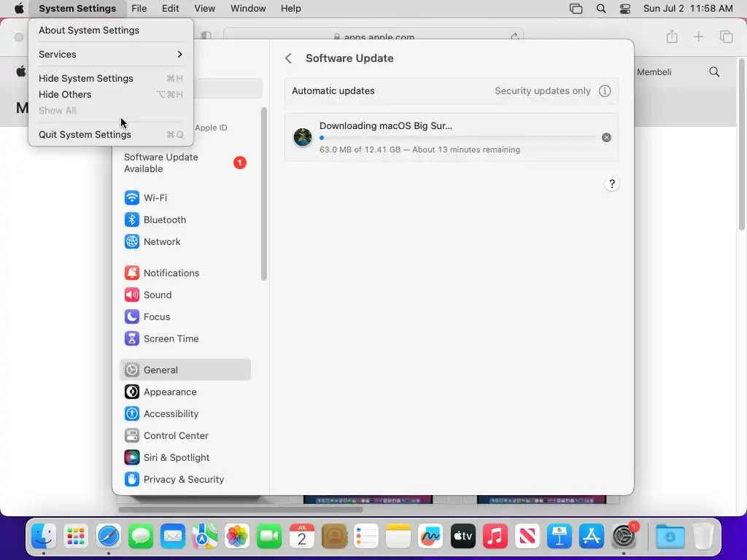
Task: Open Keynote from the Dock
Action: (x=560, y=537)
